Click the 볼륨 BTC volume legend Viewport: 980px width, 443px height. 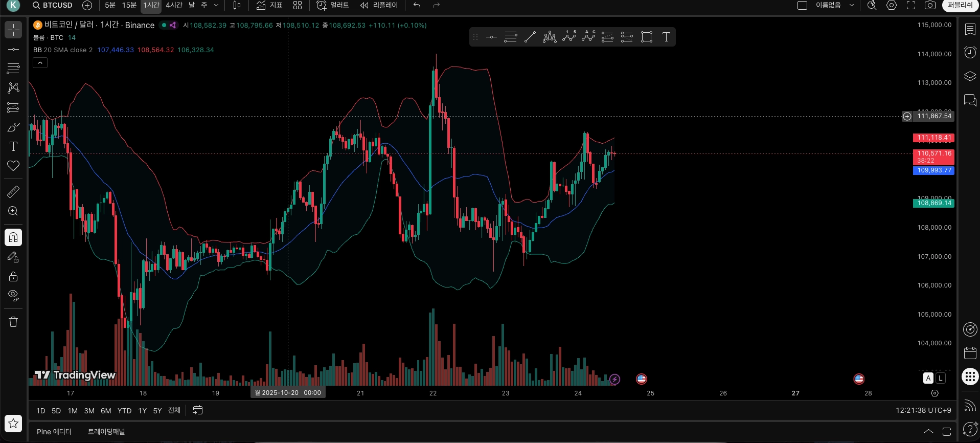click(48, 37)
